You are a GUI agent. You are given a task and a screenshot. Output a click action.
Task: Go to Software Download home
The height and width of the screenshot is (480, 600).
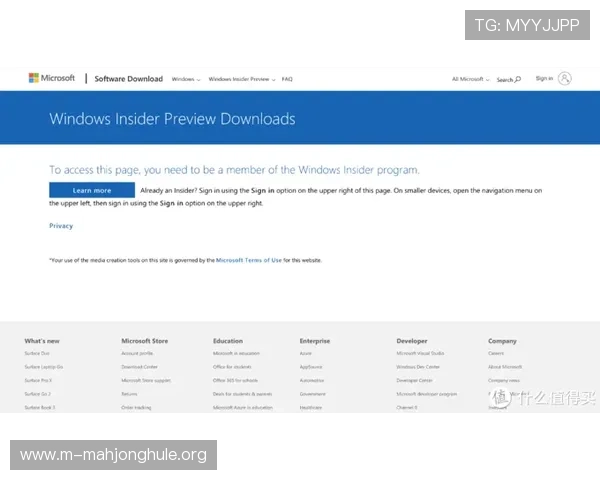point(128,79)
